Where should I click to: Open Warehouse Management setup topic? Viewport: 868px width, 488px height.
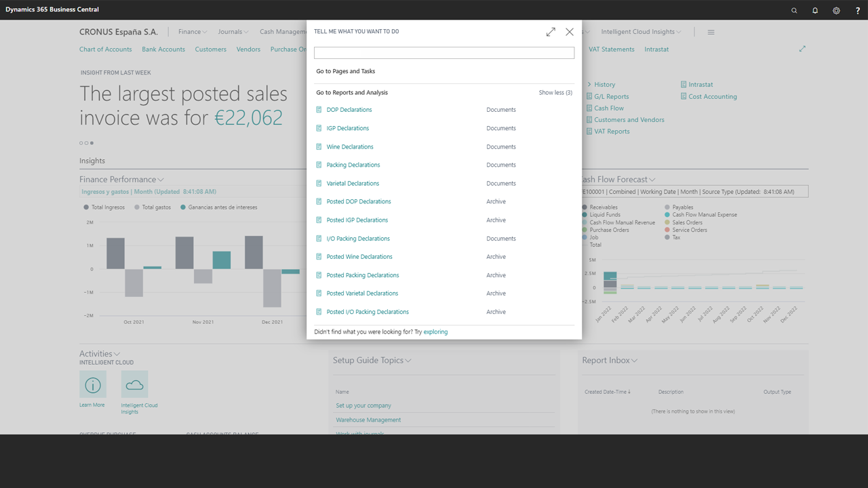[x=368, y=420]
